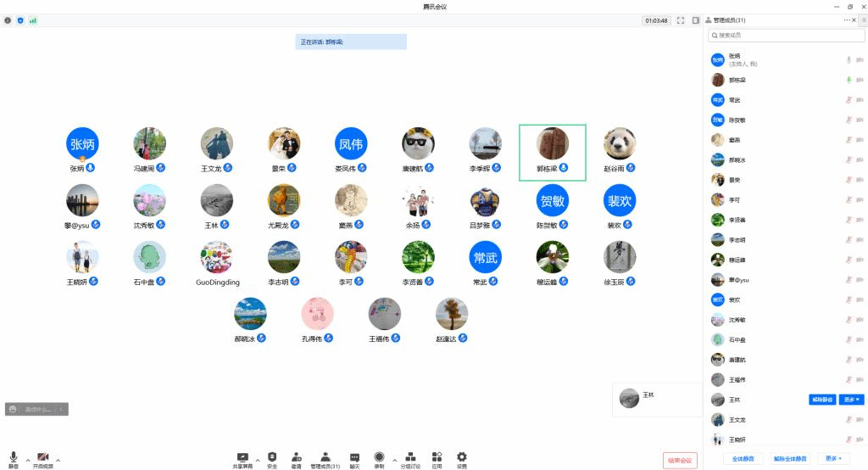Start recording with 录制 icon
868x470 pixels.
[x=379, y=458]
